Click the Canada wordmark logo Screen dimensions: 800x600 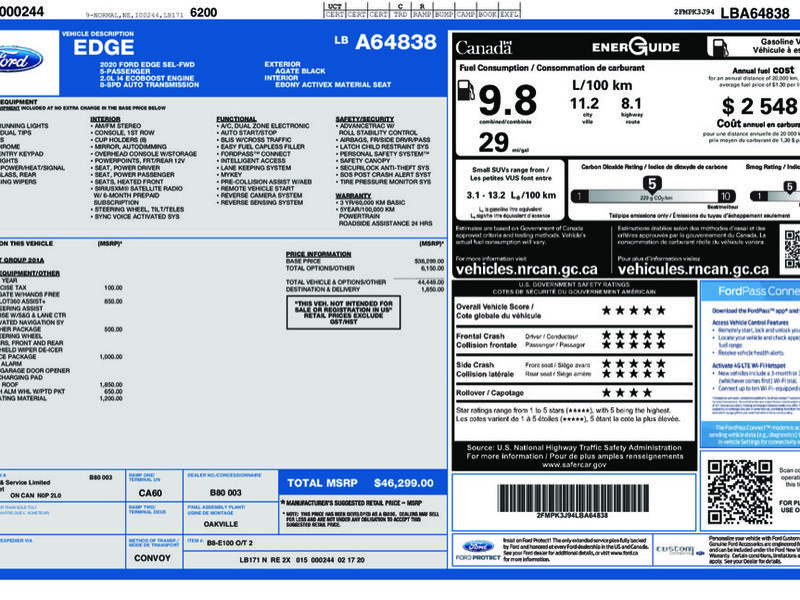[483, 47]
